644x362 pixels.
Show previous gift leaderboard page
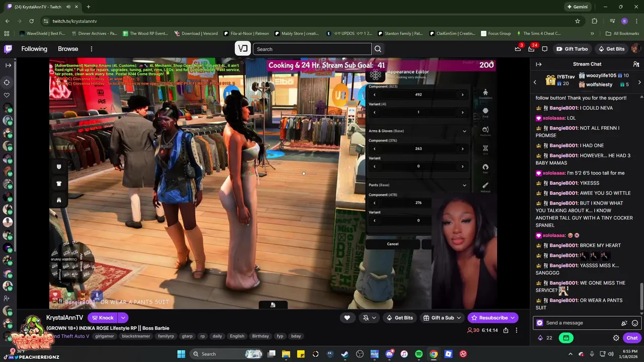535,82
